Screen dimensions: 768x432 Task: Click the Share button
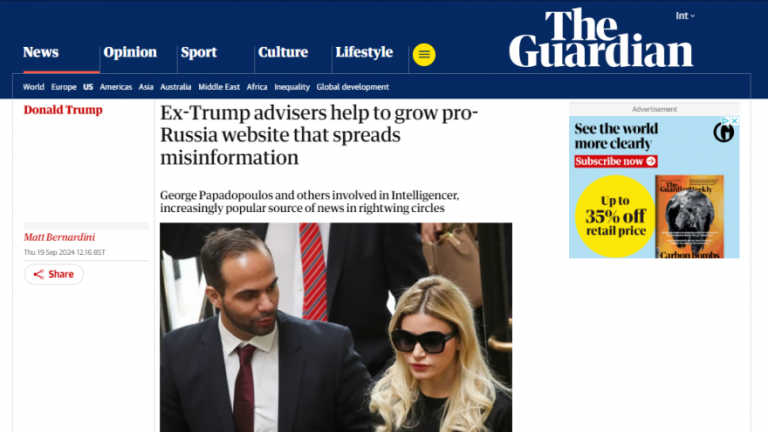(54, 274)
